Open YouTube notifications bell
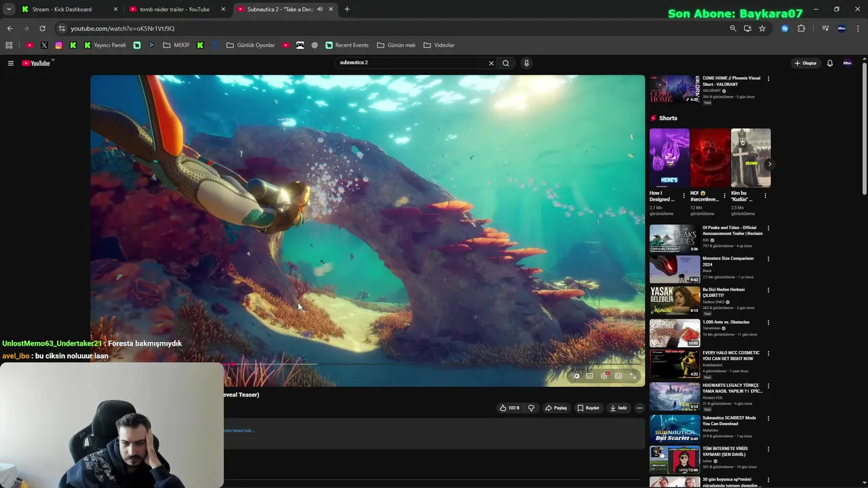Screen dimensions: 868x488 pos(830,63)
